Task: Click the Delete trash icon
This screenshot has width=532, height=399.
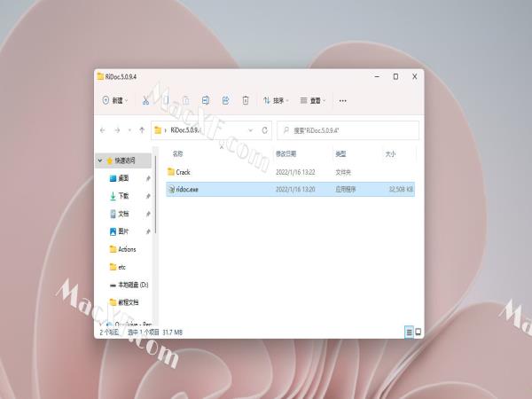Action: coord(246,100)
